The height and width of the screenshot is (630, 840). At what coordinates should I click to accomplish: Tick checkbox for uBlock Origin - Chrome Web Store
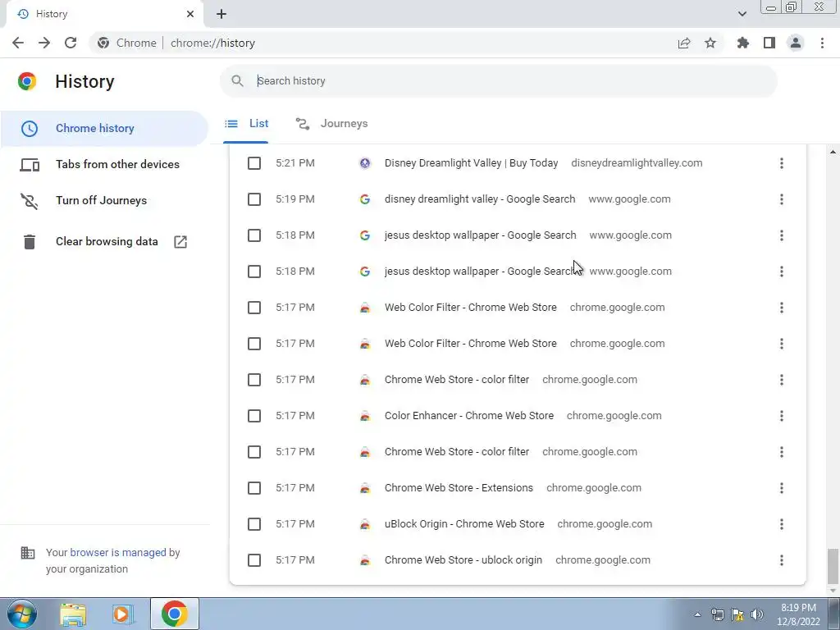click(254, 524)
